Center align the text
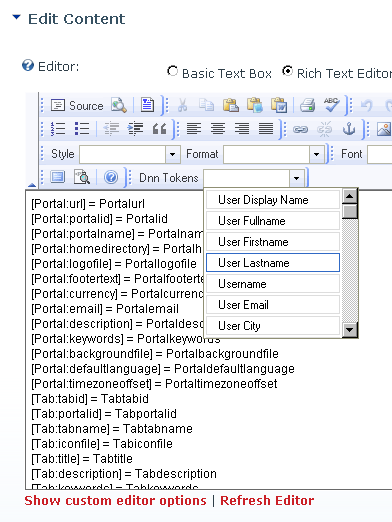392x522 pixels. [218, 129]
